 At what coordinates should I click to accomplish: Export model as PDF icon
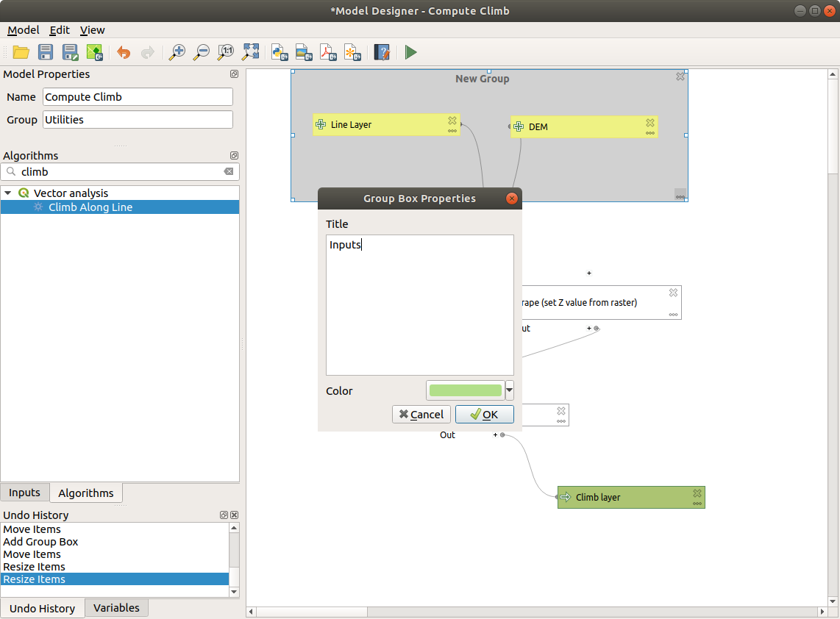coord(327,52)
